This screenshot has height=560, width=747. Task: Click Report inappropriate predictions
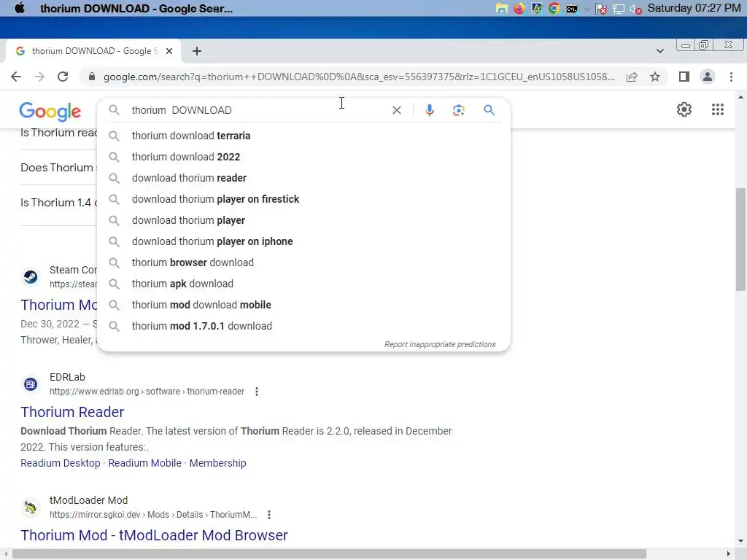point(440,344)
